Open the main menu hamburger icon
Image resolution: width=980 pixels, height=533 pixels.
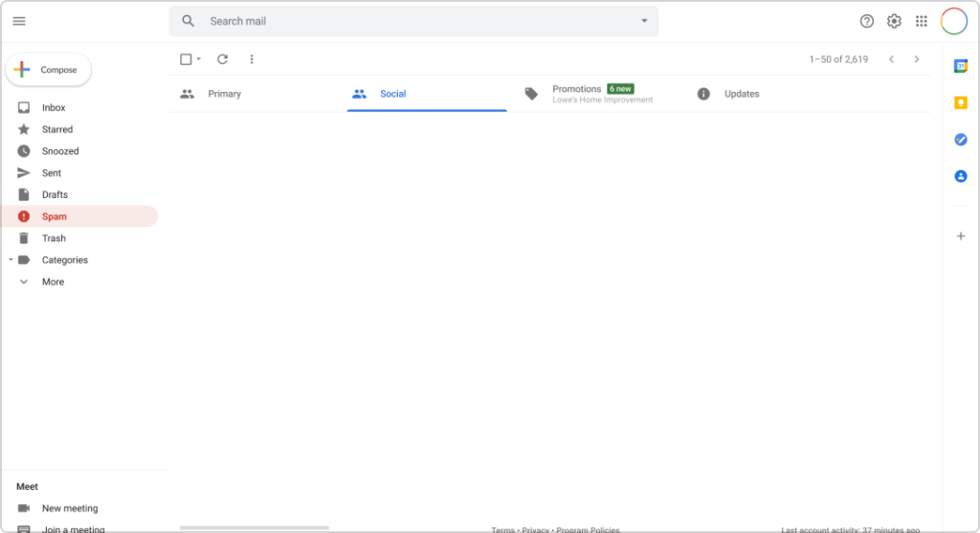[19, 21]
